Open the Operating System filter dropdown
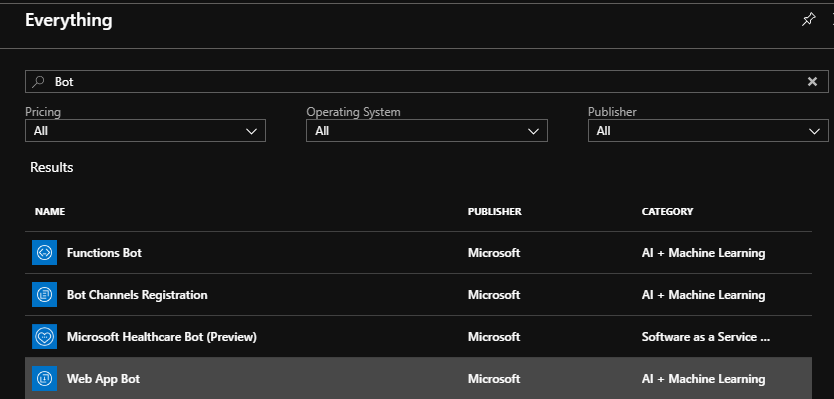The image size is (834, 399). coord(427,130)
